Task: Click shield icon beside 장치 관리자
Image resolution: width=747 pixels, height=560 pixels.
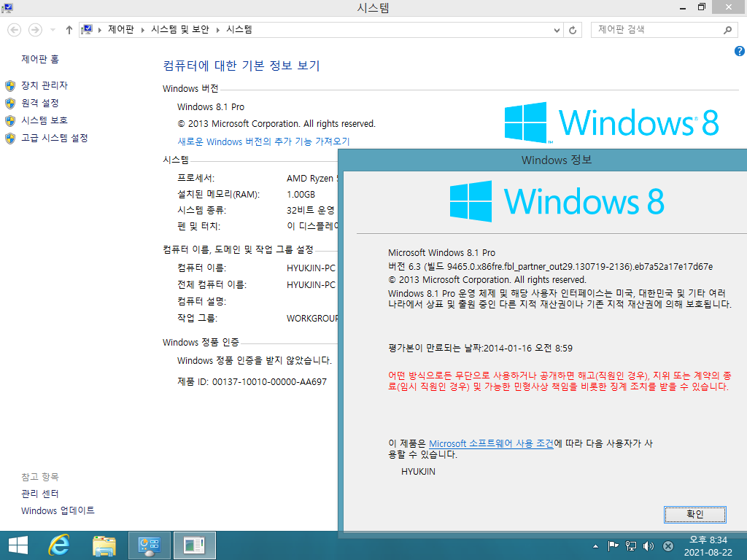Action: click(x=10, y=86)
